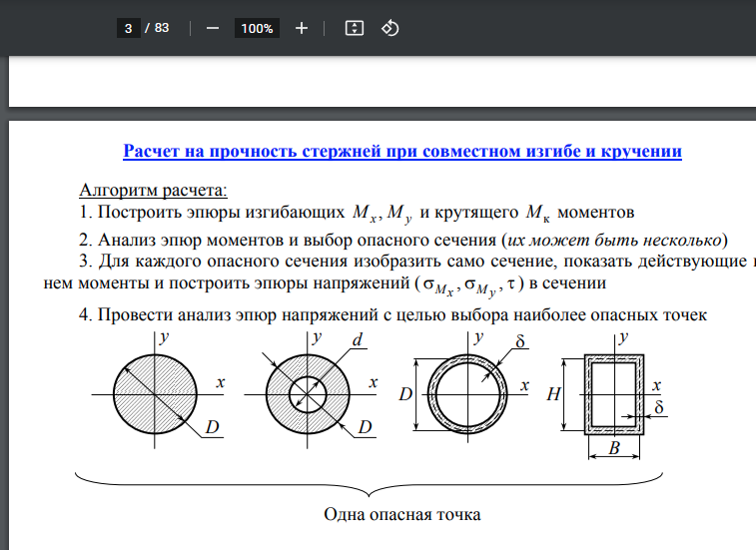The image size is (756, 550).
Task: Toggle the fit to page icon
Action: tap(353, 28)
